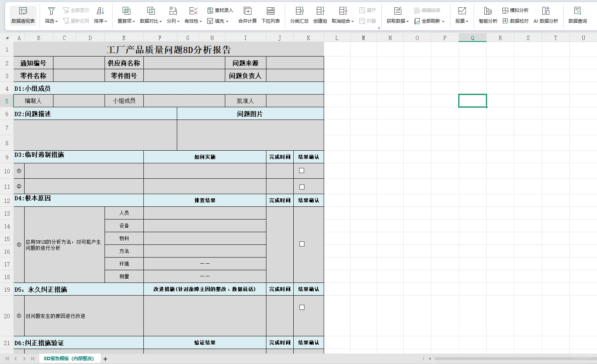
Task: Expand the 获取数据 dropdown arrow
Action: pos(407,22)
